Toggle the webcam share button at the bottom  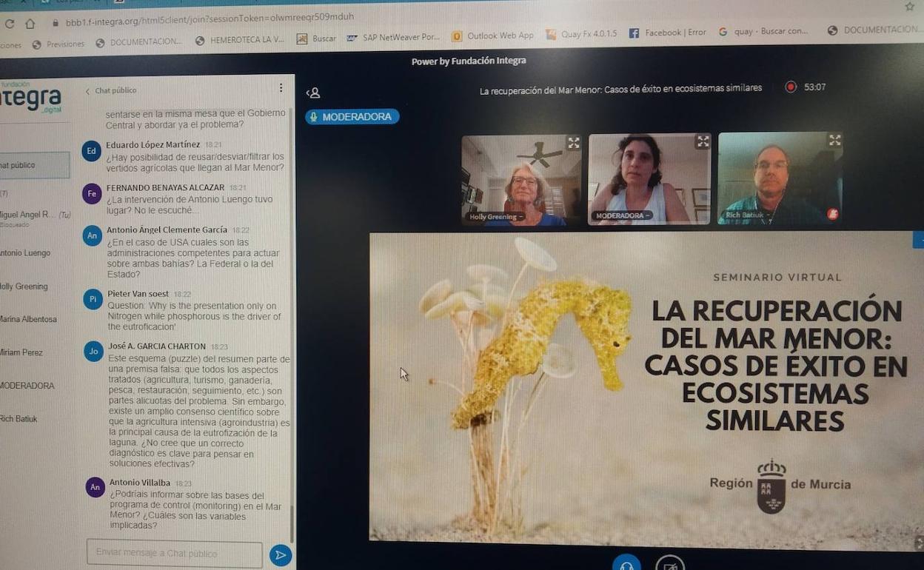670,565
